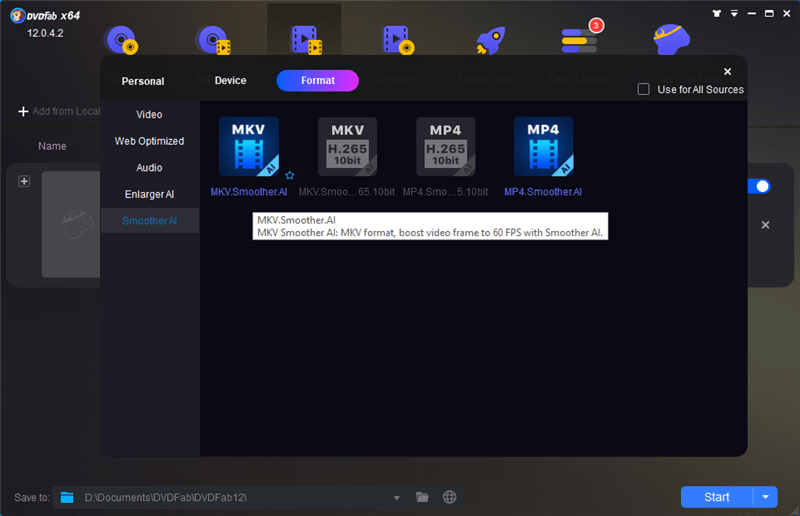Open the Copy module icon
This screenshot has width=800, height=516.
click(x=121, y=40)
